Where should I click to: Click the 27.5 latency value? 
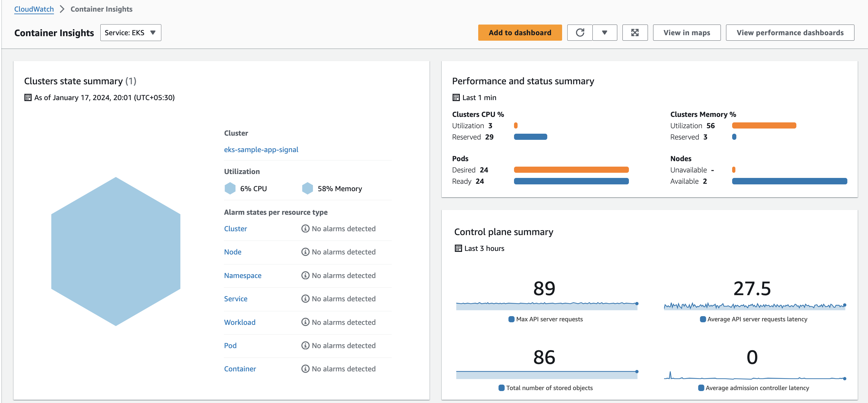pyautogui.click(x=752, y=289)
